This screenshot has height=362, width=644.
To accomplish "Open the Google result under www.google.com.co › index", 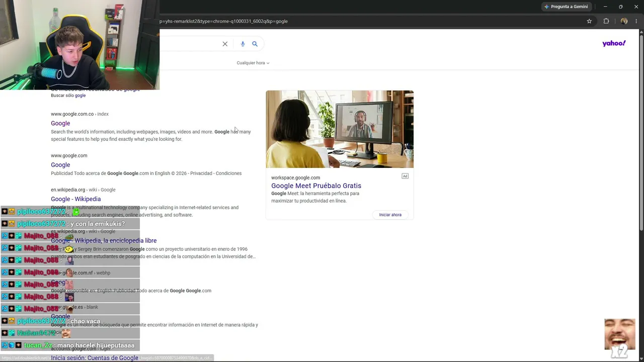I will coord(60,123).
